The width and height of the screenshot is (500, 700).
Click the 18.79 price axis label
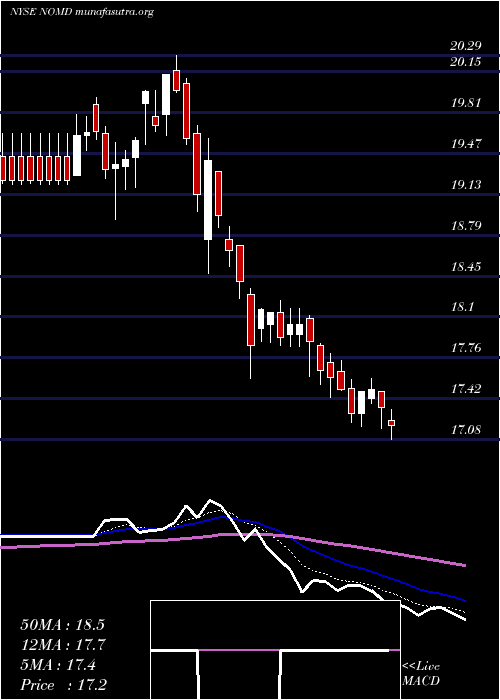click(x=466, y=225)
